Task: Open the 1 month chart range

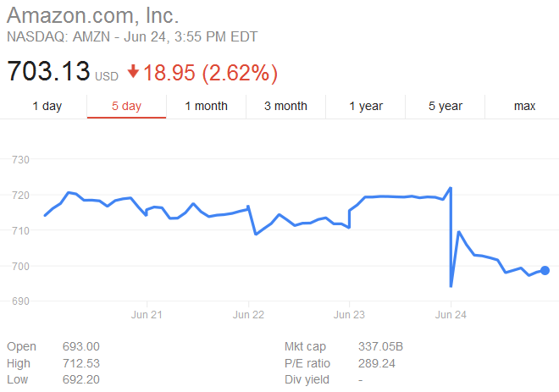Action: (x=206, y=106)
